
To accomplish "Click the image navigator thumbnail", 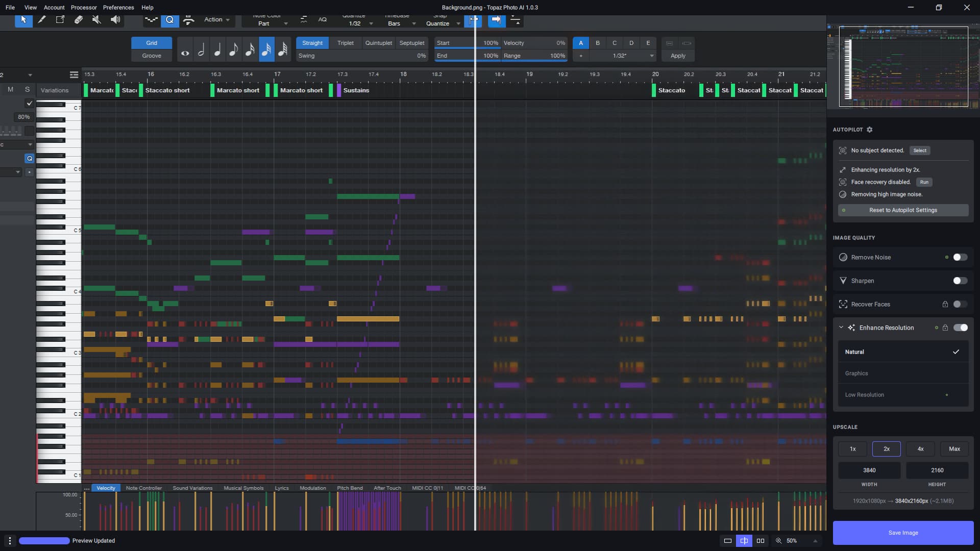I will (903, 66).
